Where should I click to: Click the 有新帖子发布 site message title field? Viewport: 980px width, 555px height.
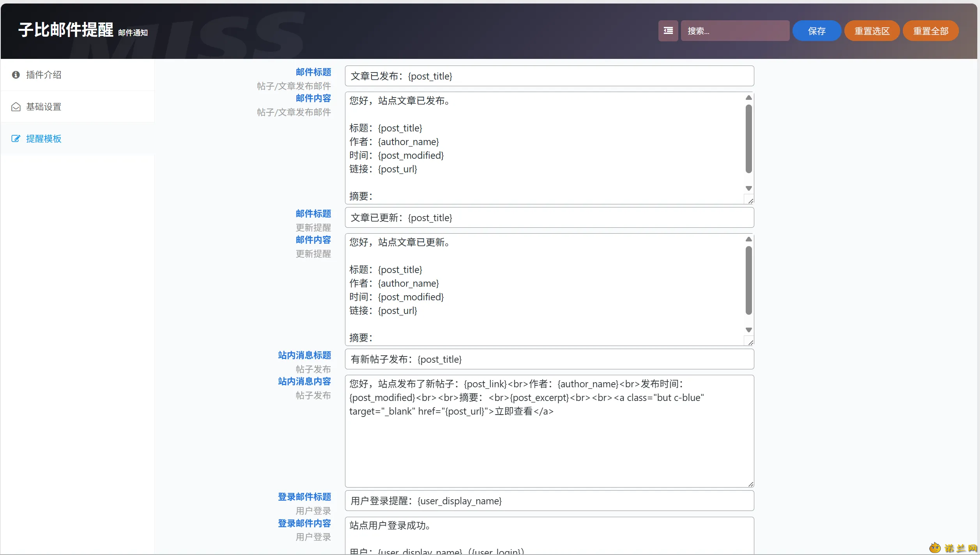coord(549,359)
